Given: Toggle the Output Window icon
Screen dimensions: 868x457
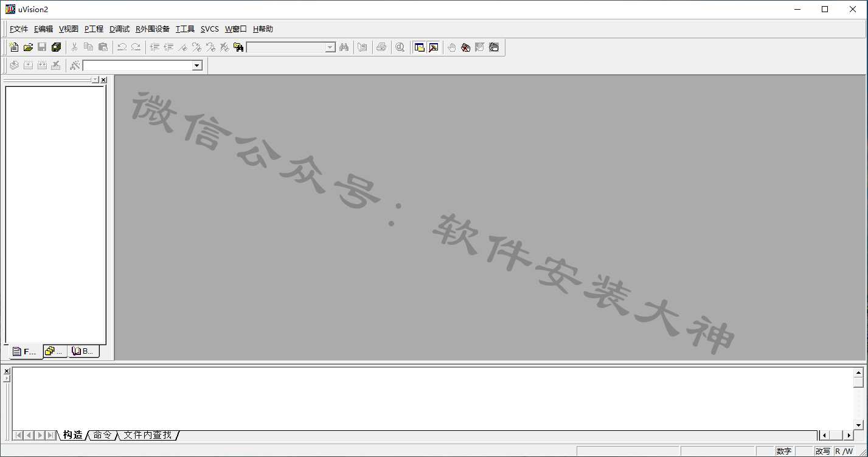Looking at the screenshot, I should pyautogui.click(x=433, y=47).
